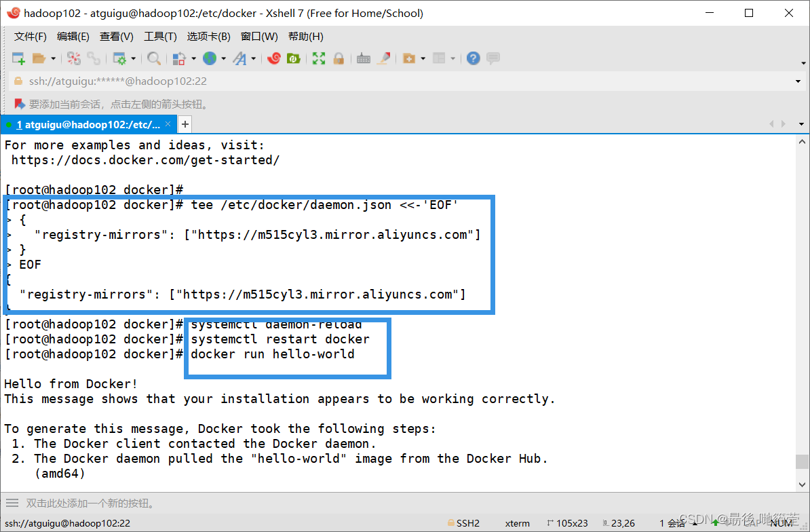Click 双击此处添加一个新的按钮 quick command bar
This screenshot has height=532, width=810.
pyautogui.click(x=90, y=503)
